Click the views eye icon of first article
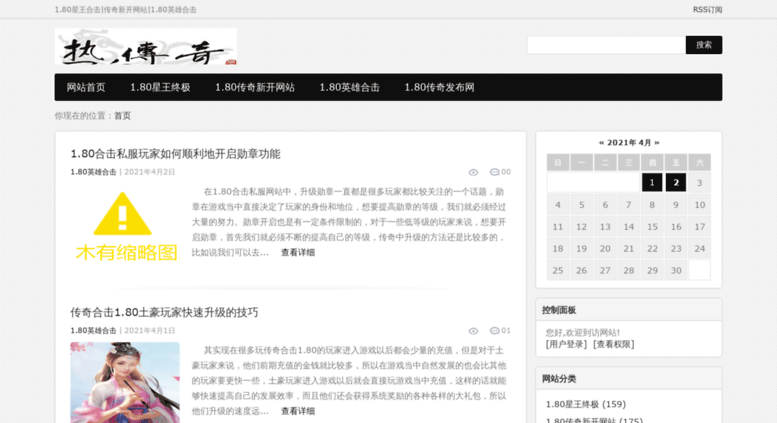Screen dimensions: 777x423 click(473, 172)
